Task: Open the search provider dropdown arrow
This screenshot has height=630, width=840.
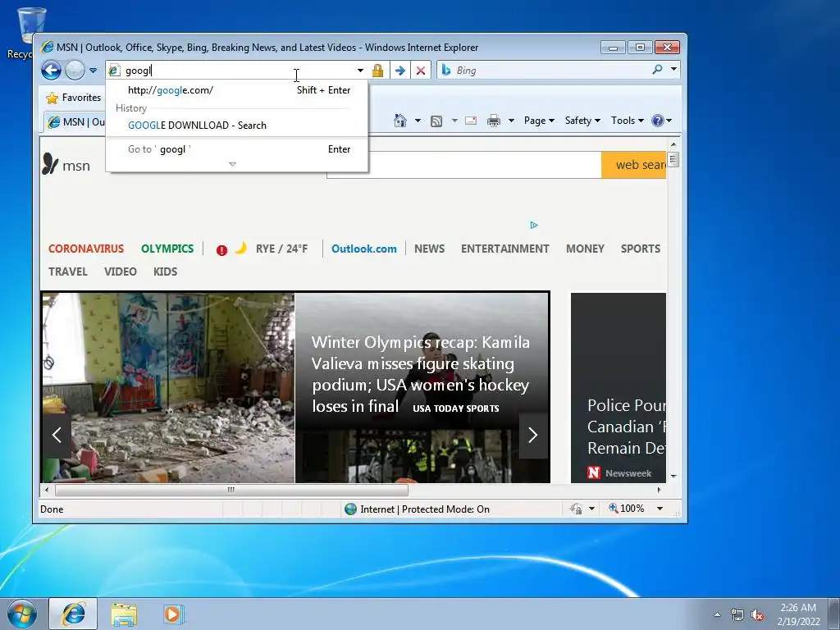Action: (674, 69)
